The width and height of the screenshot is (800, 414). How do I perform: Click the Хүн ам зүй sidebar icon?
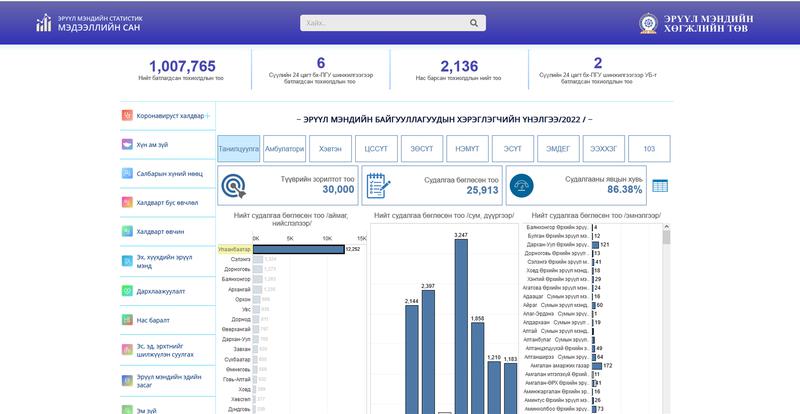click(x=127, y=144)
